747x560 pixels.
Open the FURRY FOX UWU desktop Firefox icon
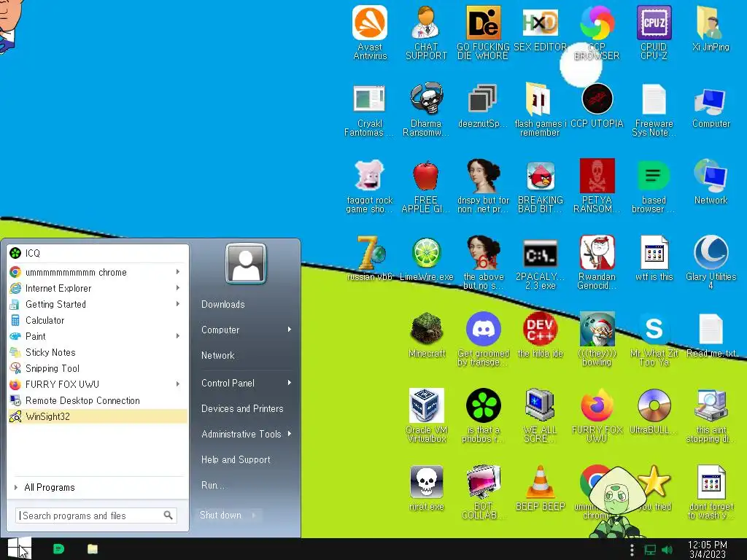[597, 415]
